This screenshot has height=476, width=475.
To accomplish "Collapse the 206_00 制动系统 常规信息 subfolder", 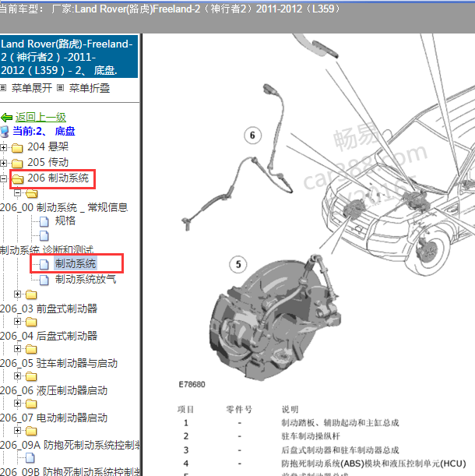I will pyautogui.click(x=17, y=192).
